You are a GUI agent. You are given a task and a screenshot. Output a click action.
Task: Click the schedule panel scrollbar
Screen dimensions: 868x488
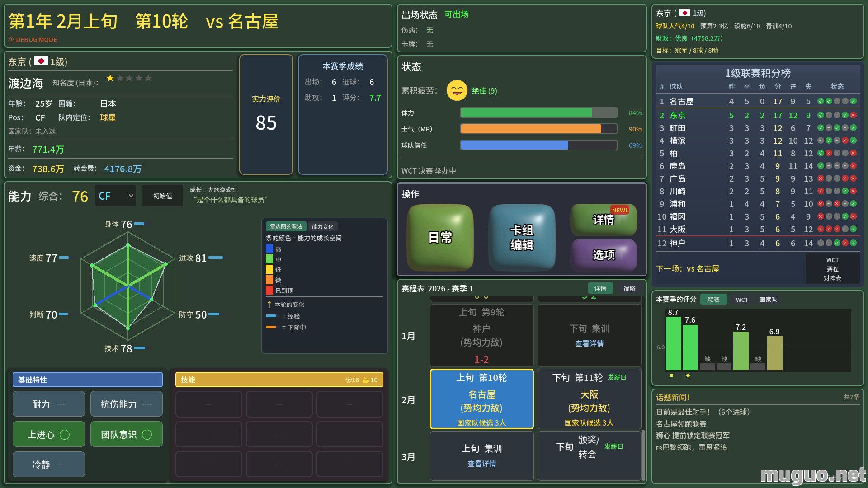pyautogui.click(x=643, y=455)
